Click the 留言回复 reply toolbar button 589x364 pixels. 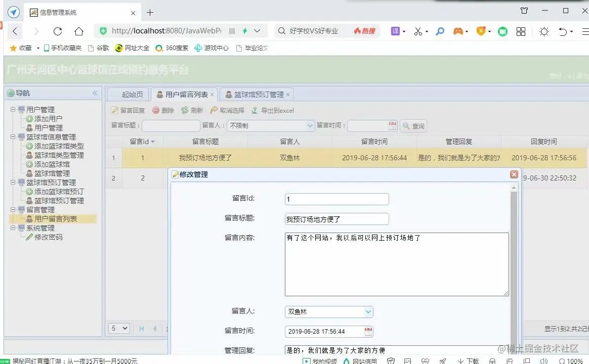click(x=128, y=110)
